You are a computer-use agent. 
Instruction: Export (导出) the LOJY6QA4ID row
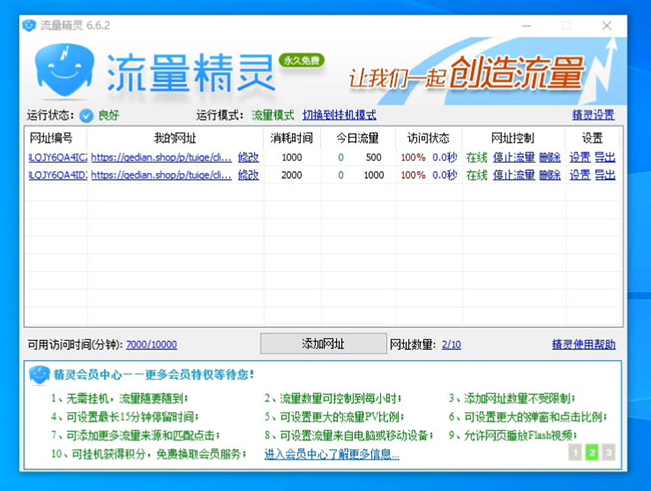[x=605, y=175]
